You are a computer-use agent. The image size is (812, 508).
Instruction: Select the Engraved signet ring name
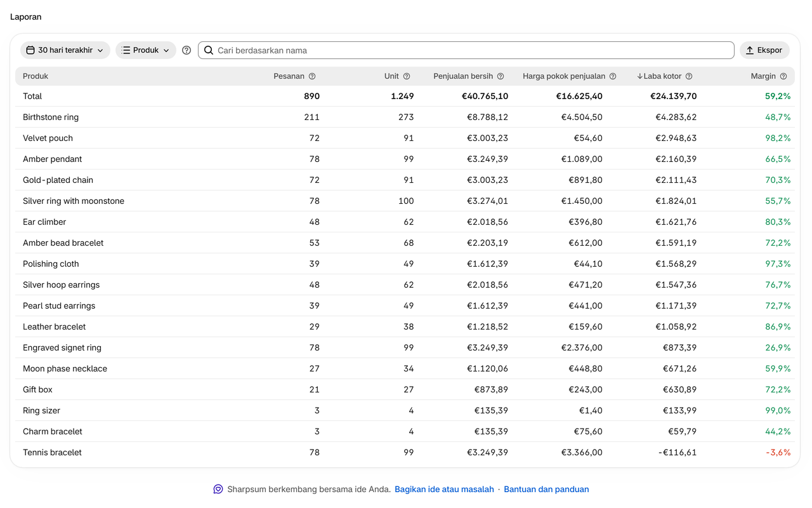click(62, 347)
